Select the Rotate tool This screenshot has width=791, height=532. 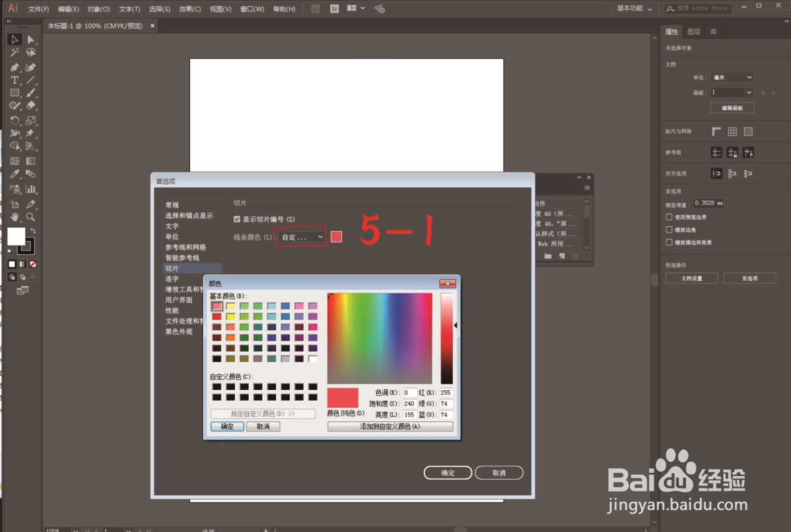(14, 121)
